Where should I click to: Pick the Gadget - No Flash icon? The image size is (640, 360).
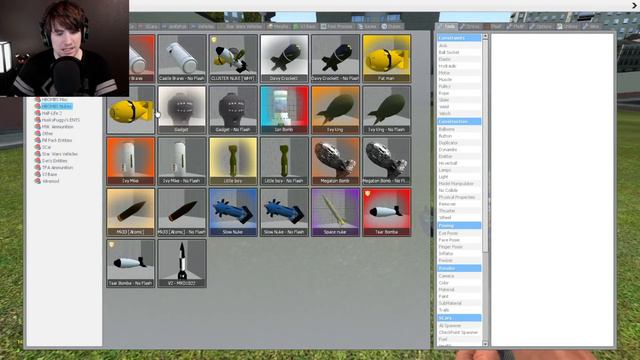pos(233,109)
